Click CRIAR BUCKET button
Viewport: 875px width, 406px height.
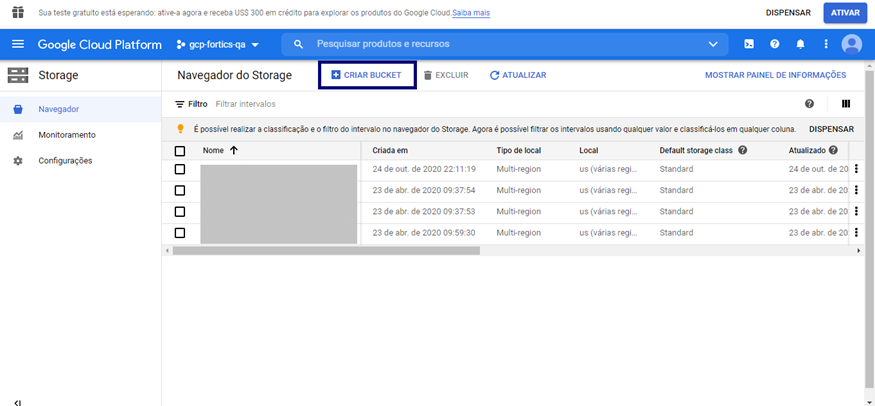(367, 75)
